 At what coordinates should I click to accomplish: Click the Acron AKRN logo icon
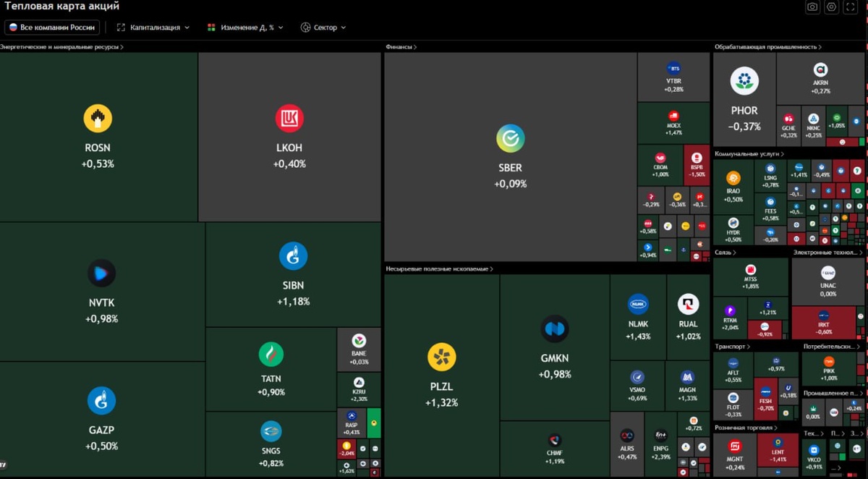click(x=820, y=70)
